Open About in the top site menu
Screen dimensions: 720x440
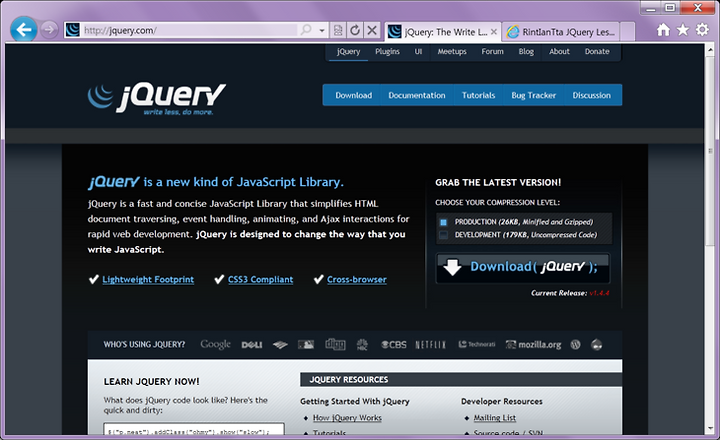pos(559,51)
